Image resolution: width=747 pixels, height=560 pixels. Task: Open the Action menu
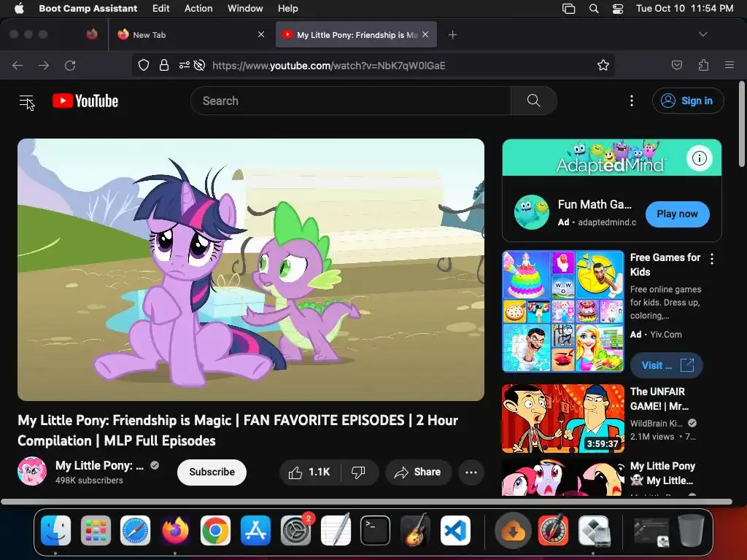tap(198, 9)
